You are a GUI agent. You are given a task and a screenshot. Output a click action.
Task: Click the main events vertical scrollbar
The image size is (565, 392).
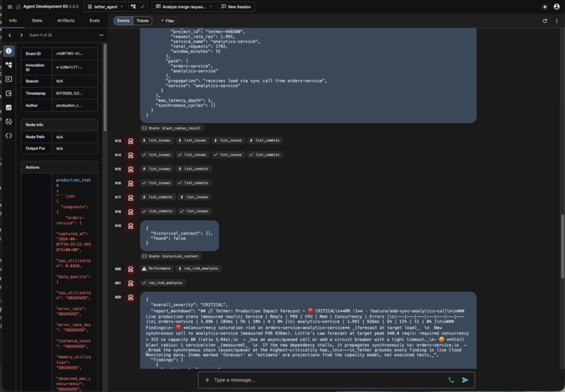click(562, 247)
